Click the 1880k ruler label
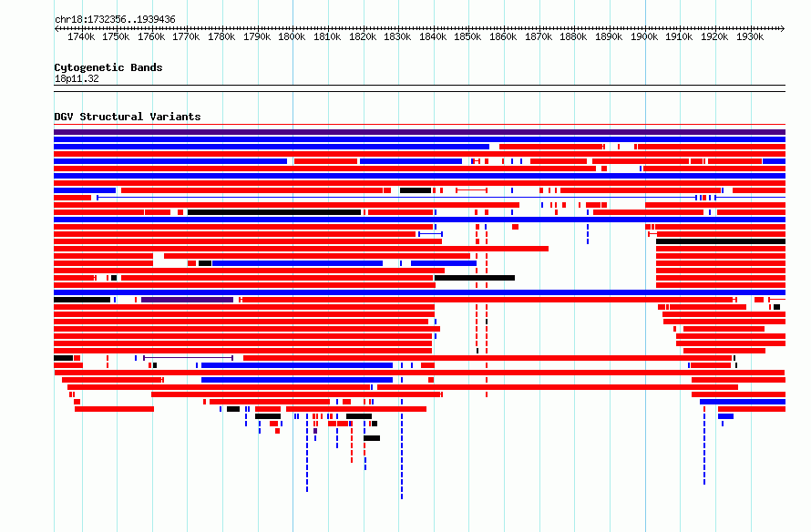The image size is (811, 532). 573,36
